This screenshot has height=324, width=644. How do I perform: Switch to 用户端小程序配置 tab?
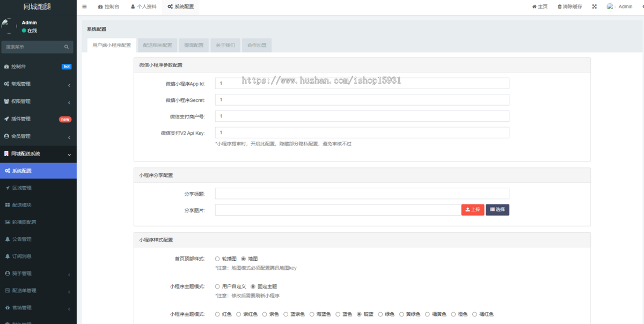112,46
